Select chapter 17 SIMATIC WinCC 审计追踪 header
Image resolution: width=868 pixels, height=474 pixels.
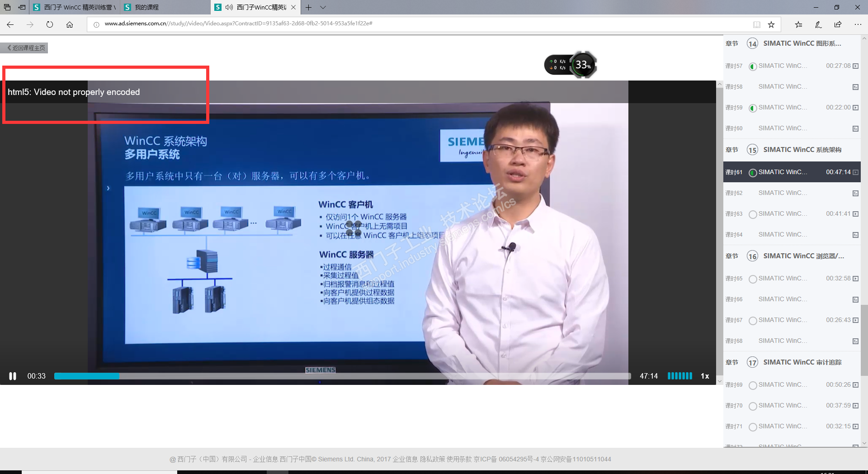point(792,362)
